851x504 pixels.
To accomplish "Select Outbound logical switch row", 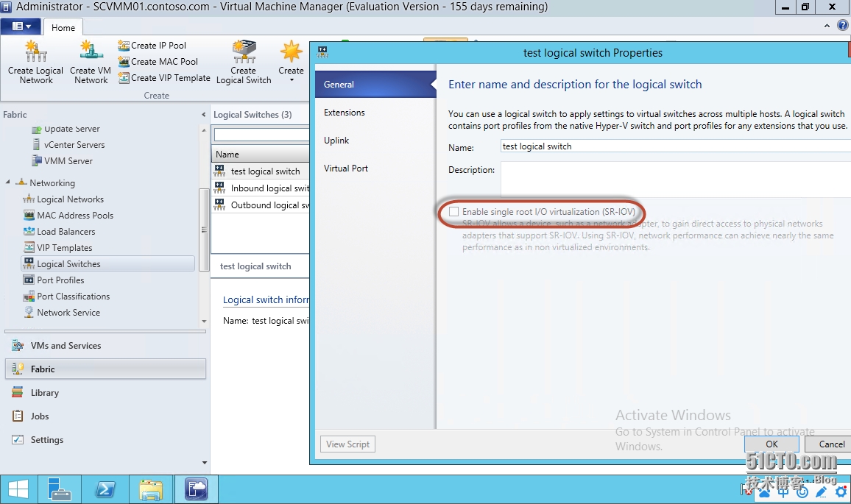I will point(261,205).
